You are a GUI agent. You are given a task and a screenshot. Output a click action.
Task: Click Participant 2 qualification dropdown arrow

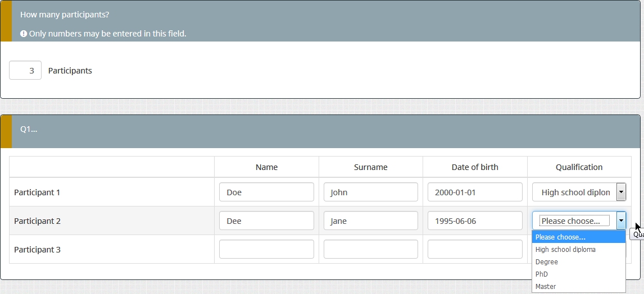(621, 221)
